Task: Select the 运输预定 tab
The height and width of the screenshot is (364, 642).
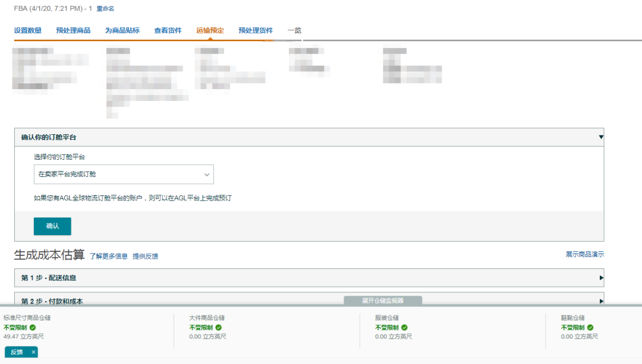Action: click(210, 30)
